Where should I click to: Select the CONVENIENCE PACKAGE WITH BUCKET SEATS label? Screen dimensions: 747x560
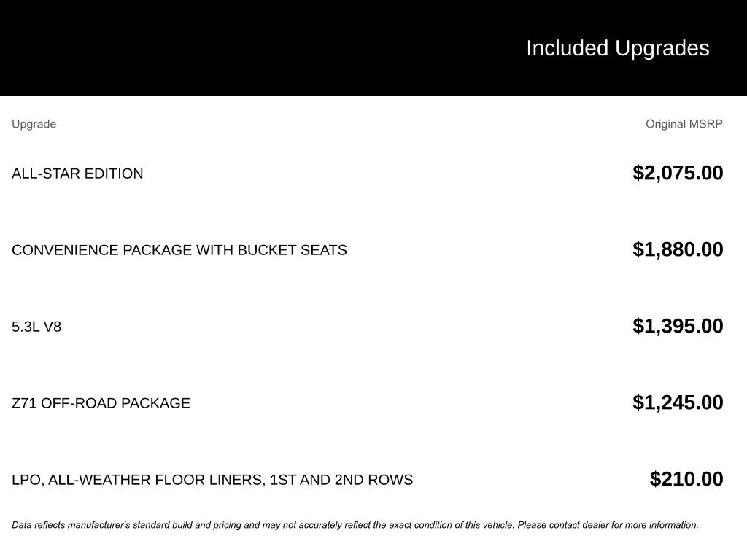[179, 250]
